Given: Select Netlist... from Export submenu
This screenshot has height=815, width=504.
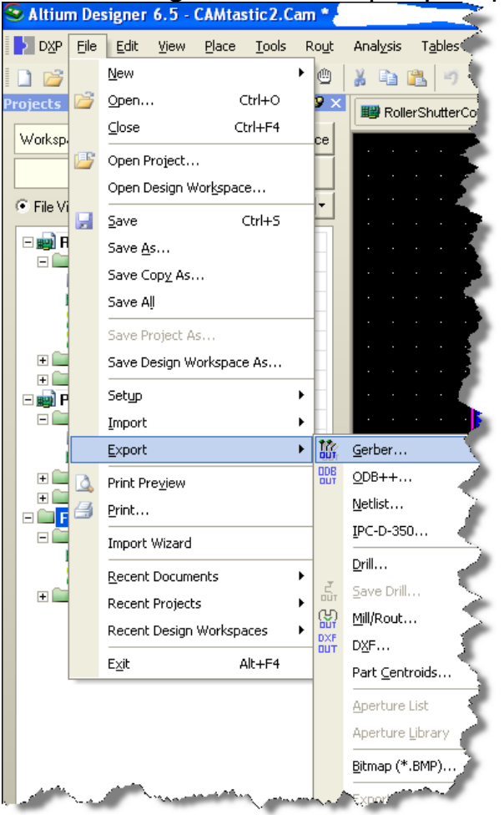Looking at the screenshot, I should click(x=378, y=504).
